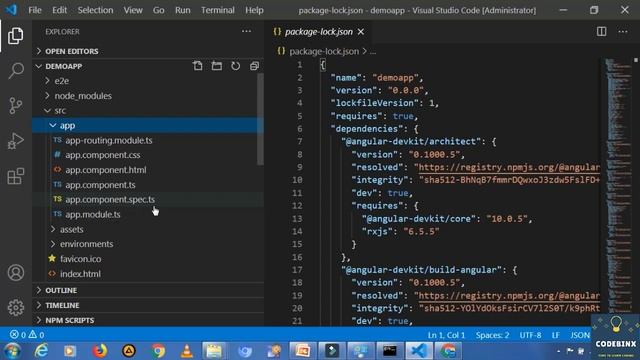
Task: Expand the OUTLINE section
Action: coord(148,290)
